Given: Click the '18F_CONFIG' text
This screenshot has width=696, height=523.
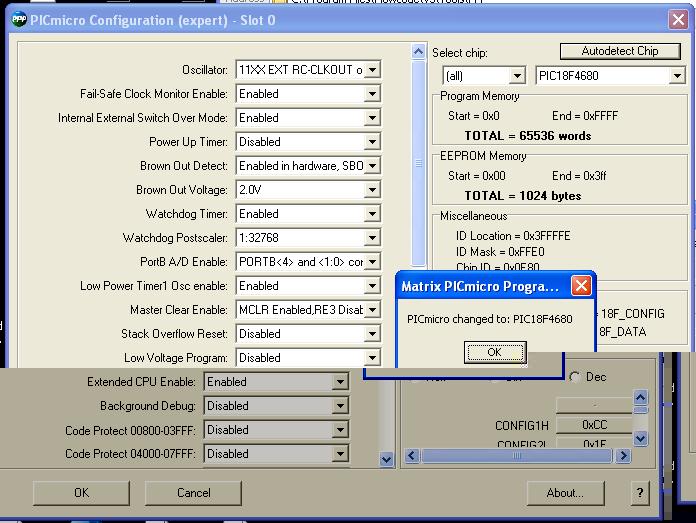Looking at the screenshot, I should tap(633, 314).
